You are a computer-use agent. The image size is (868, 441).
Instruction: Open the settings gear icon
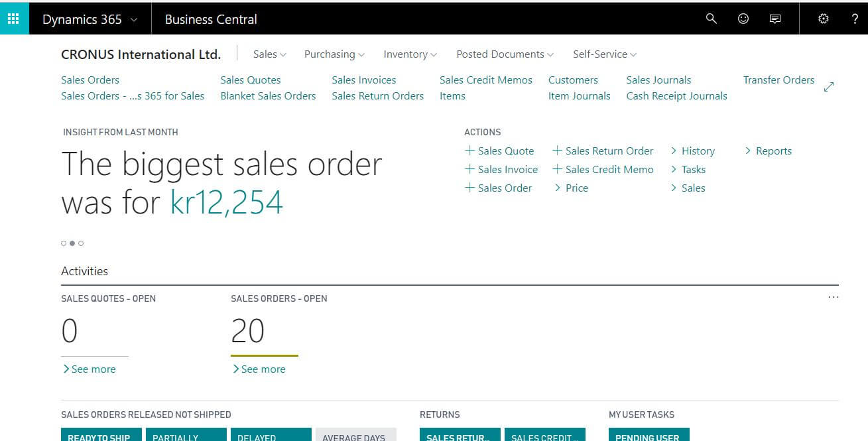point(824,19)
